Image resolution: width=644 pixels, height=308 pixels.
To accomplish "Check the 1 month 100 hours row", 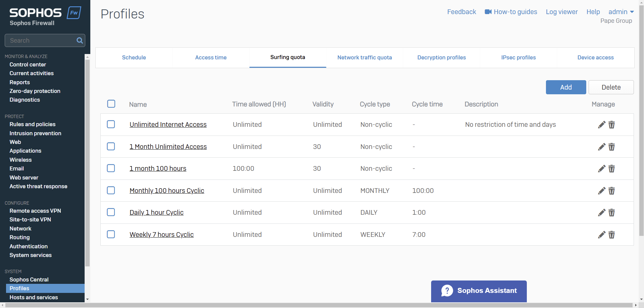I will pyautogui.click(x=111, y=168).
